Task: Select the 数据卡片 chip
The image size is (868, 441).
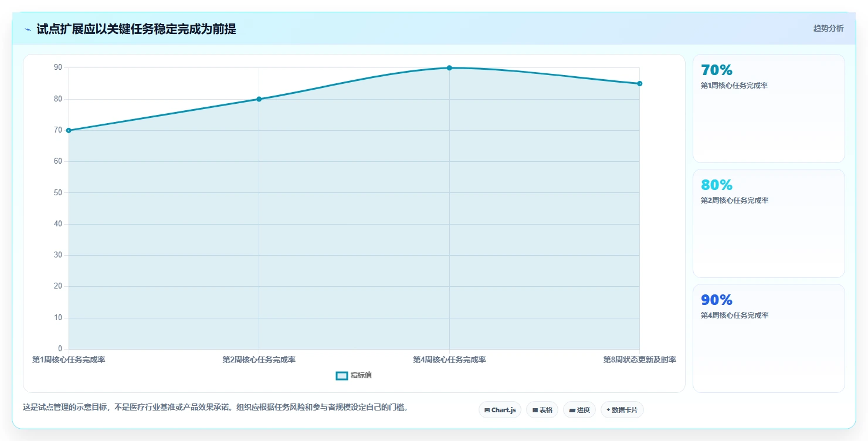Action: click(x=622, y=410)
